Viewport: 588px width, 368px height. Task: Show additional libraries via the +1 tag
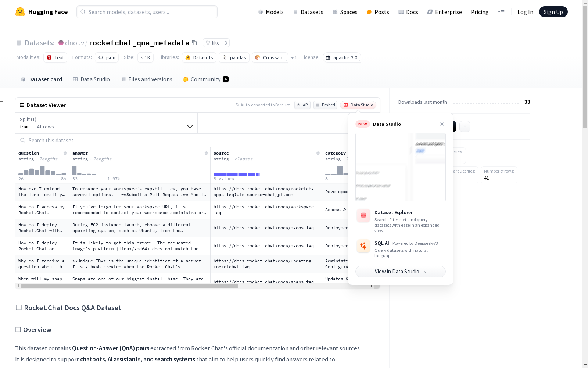coord(294,57)
